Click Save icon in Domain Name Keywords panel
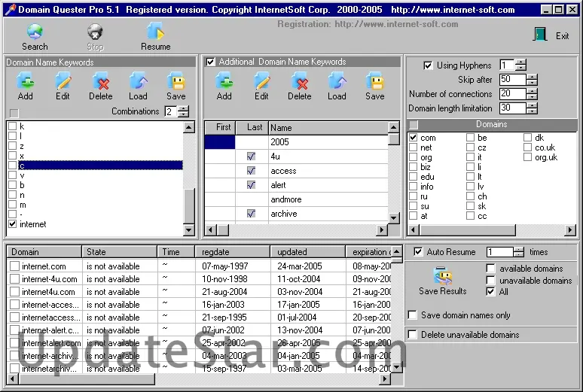The image size is (583, 392). click(x=176, y=82)
